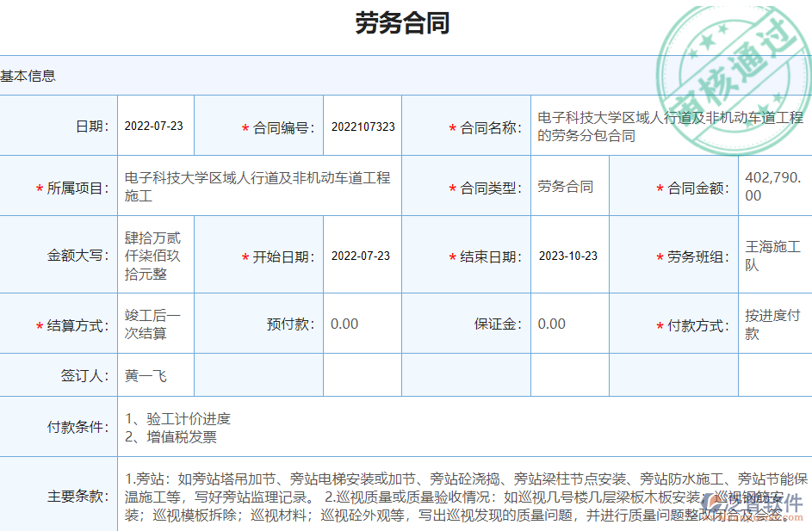Click the 劳务班组 cell showing 王海施工队
This screenshot has width=812, height=531.
click(772, 255)
